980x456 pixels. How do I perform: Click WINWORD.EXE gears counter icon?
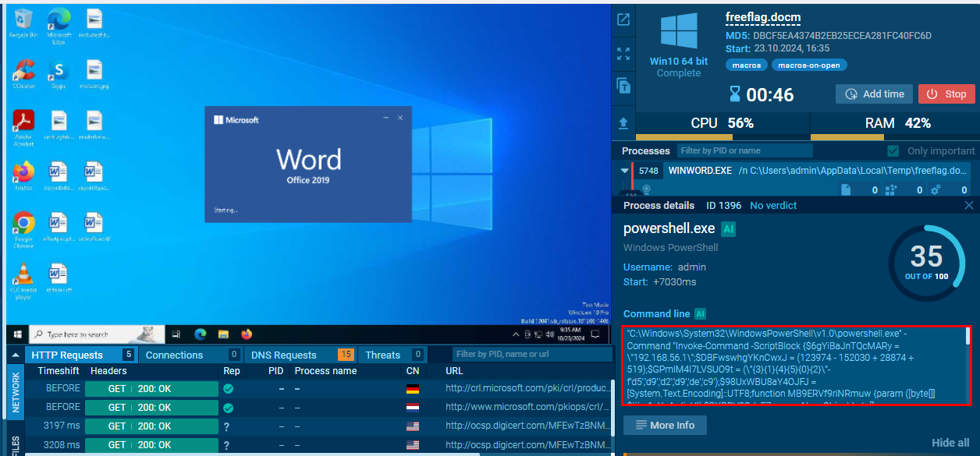[x=935, y=189]
